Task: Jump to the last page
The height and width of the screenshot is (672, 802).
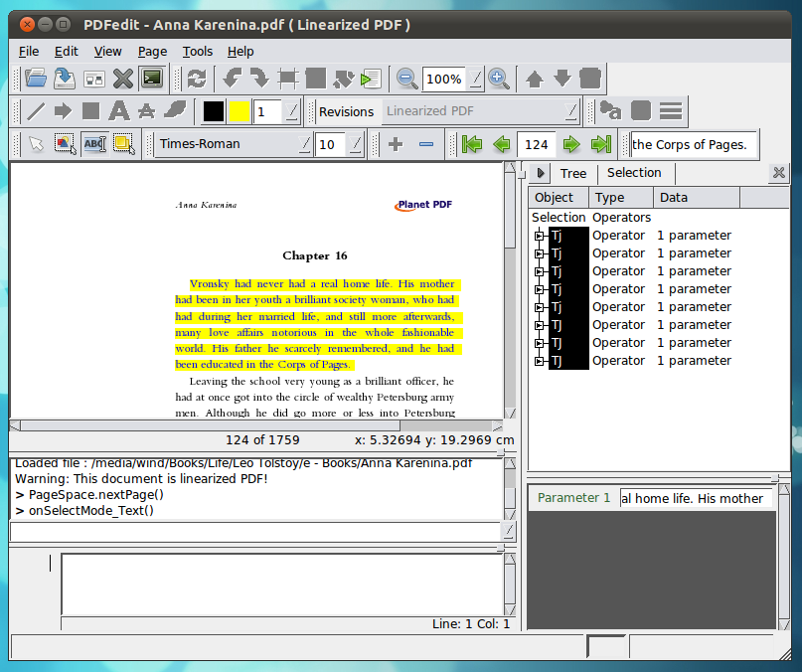Action: tap(601, 144)
